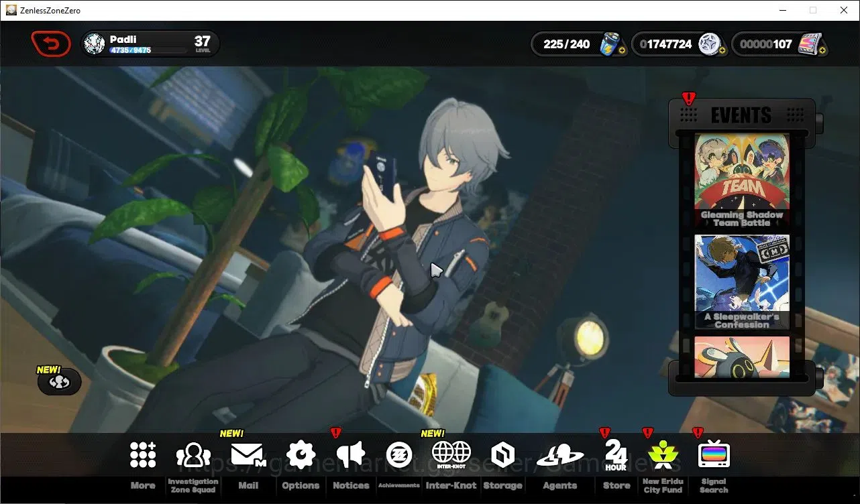Click the 01747724 Dennies counter
Screen dimensions: 860x504
tap(665, 44)
